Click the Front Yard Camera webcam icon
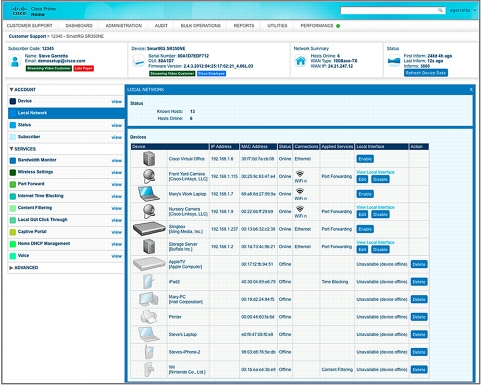The image size is (482, 387). click(149, 176)
